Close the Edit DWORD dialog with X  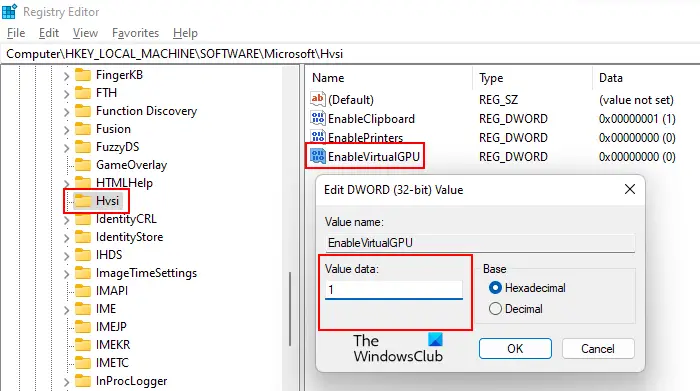pyautogui.click(x=630, y=189)
